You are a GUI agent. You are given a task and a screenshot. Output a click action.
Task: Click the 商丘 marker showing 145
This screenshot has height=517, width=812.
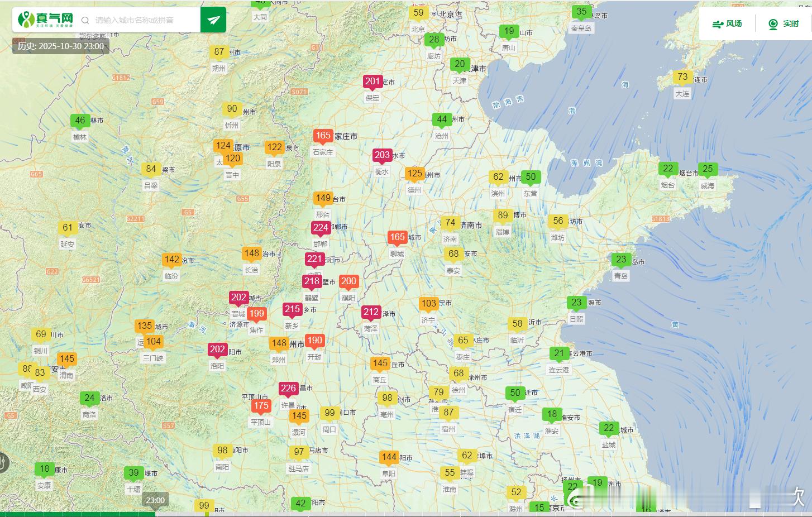click(380, 364)
